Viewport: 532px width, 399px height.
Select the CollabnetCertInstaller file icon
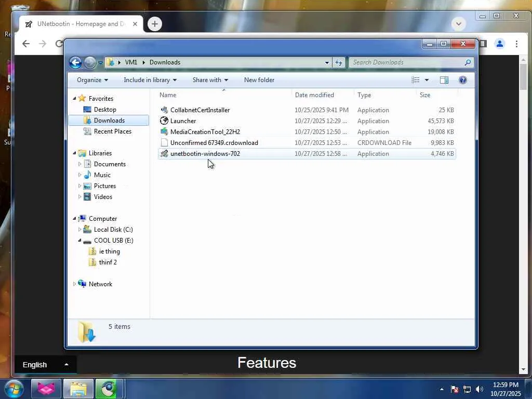pos(164,110)
